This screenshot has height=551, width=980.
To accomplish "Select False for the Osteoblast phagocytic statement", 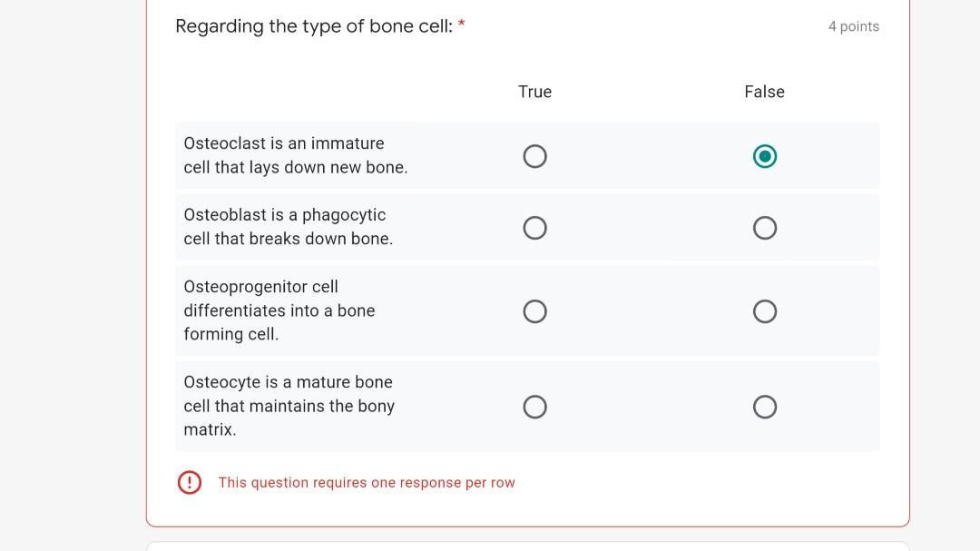I will (x=764, y=227).
